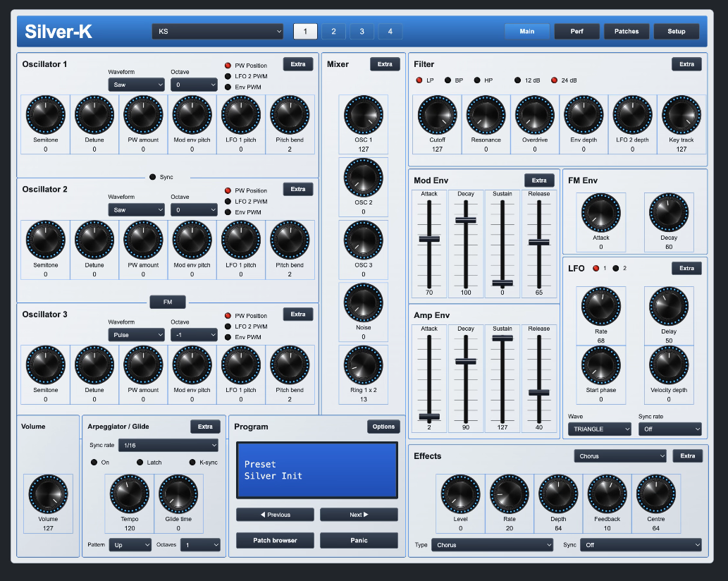Click the Glide time knob
728x581 pixels.
point(178,494)
